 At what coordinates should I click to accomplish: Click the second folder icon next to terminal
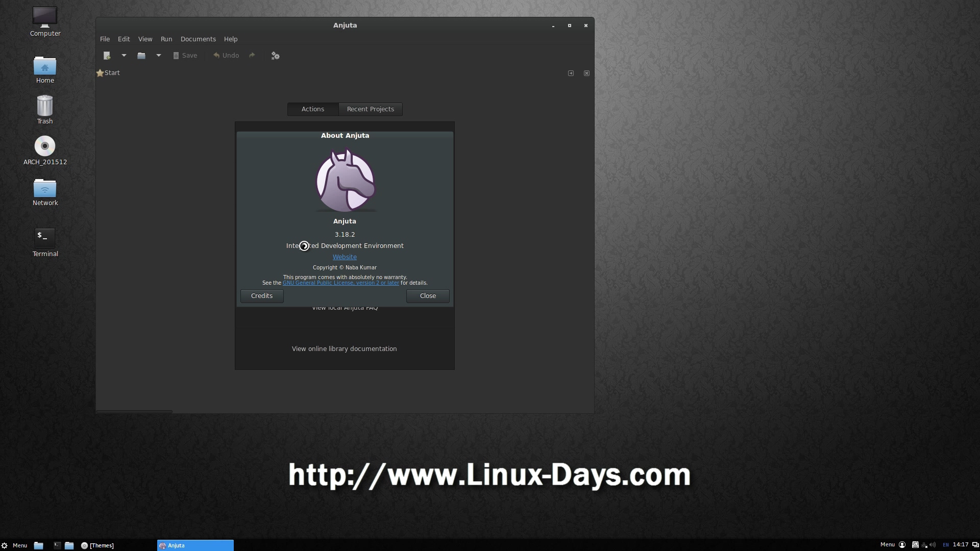coord(69,545)
